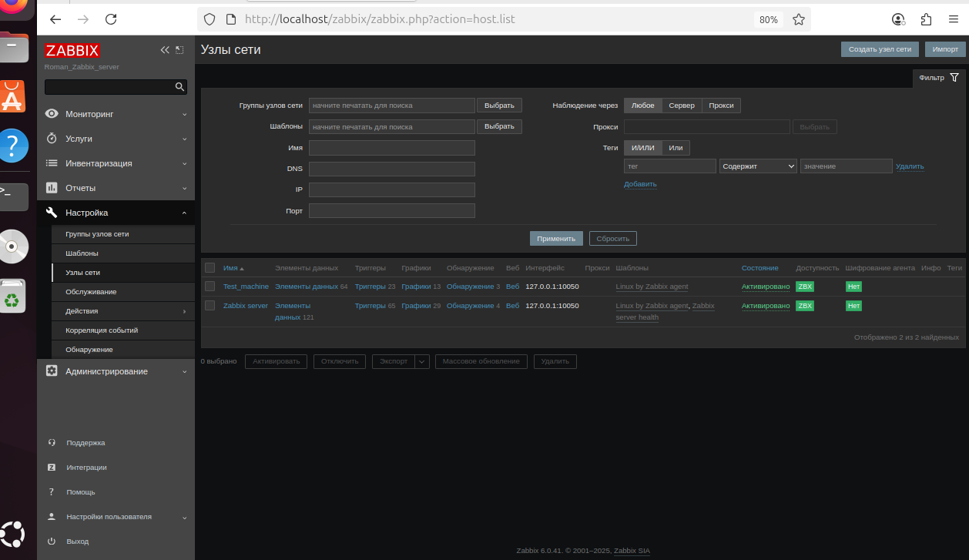Image resolution: width=969 pixels, height=560 pixels.
Task: Sort by the Состояние column header
Action: (x=760, y=268)
